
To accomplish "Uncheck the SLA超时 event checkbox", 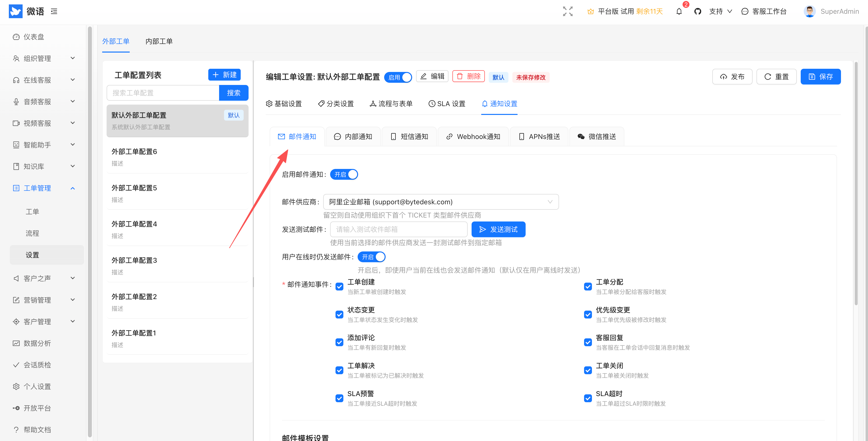I will pyautogui.click(x=588, y=398).
